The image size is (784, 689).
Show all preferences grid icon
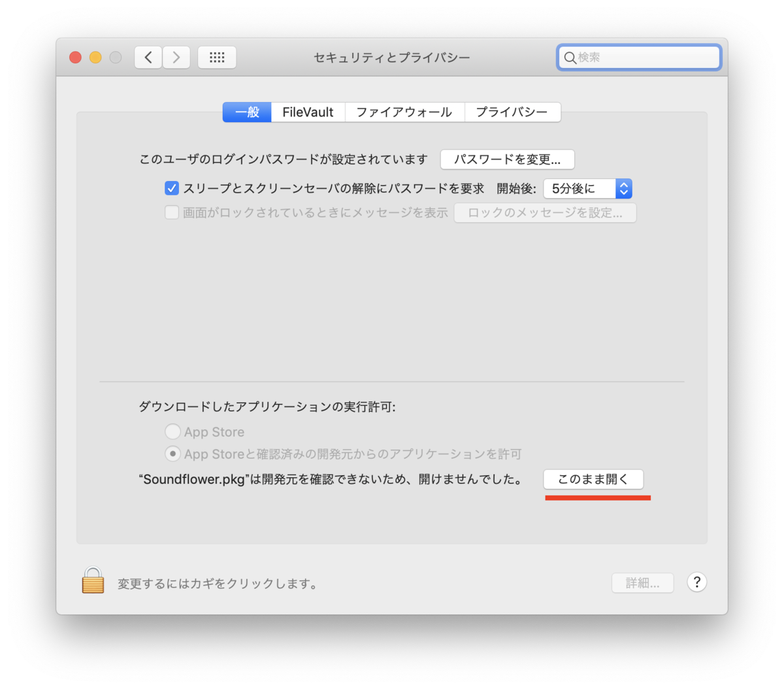[x=217, y=58]
